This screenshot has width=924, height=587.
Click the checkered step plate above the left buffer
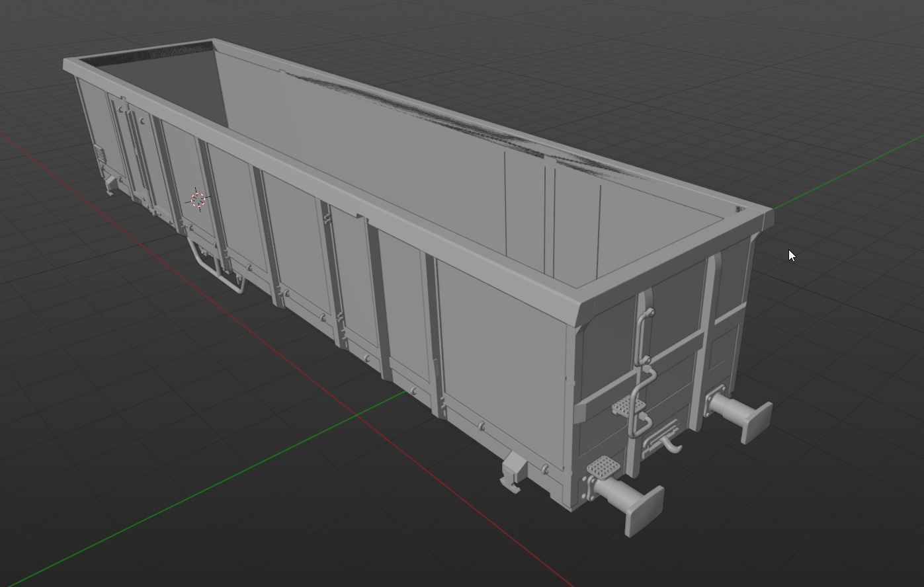coord(602,468)
